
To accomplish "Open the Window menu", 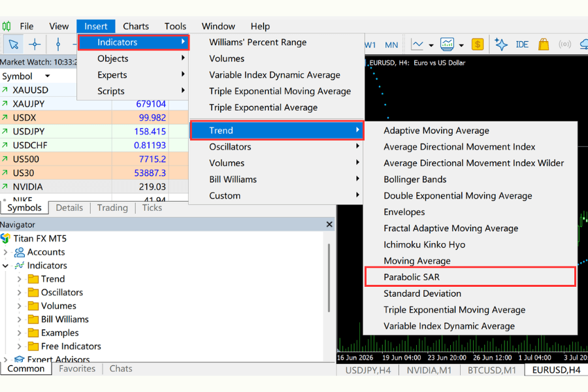I will (x=218, y=26).
